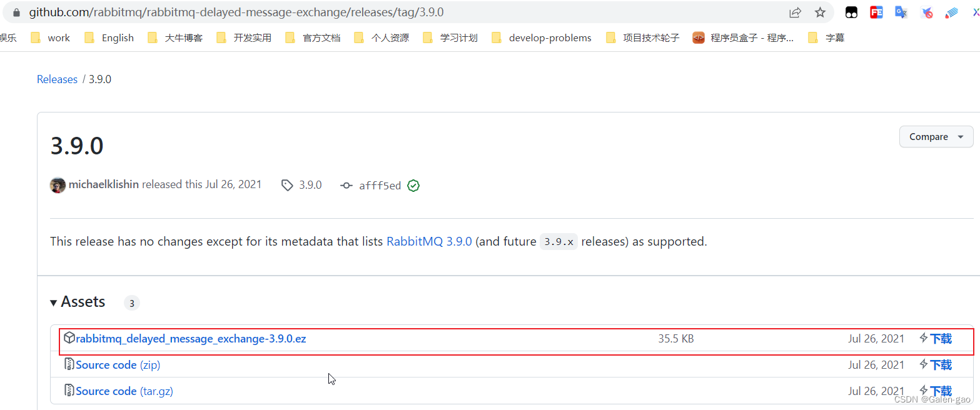Open the English bookmarks folder
The image size is (980, 410).
(x=109, y=38)
